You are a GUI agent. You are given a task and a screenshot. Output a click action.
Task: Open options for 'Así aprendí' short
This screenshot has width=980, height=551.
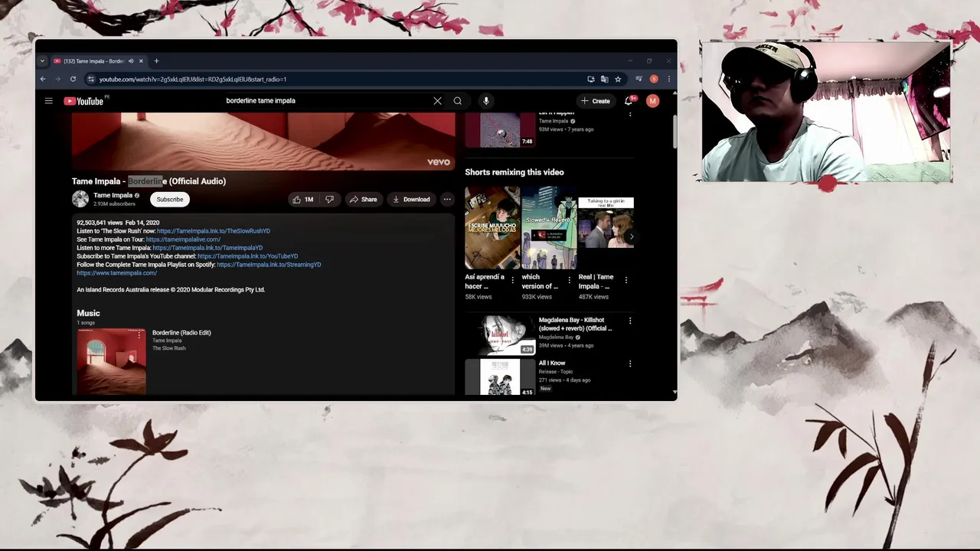click(513, 280)
